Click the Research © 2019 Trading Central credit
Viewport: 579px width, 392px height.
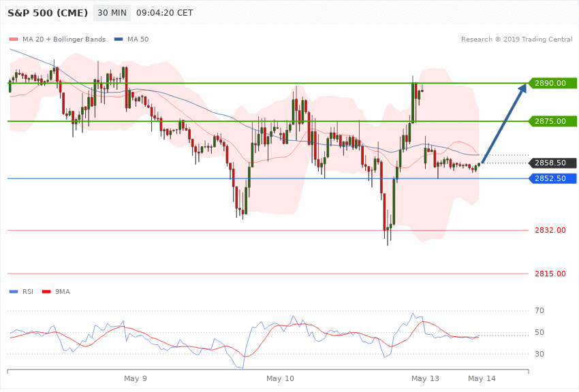tap(516, 39)
